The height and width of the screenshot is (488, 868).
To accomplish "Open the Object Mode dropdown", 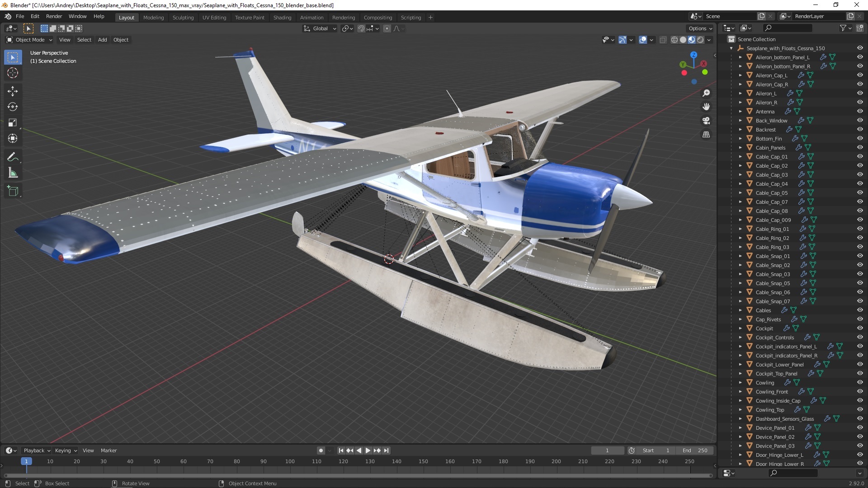I will tap(29, 40).
